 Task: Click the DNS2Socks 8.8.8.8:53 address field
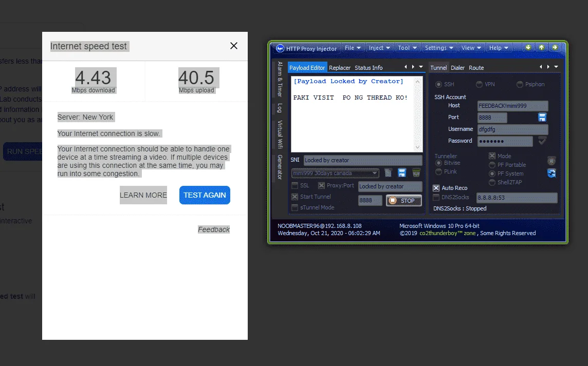pyautogui.click(x=517, y=198)
